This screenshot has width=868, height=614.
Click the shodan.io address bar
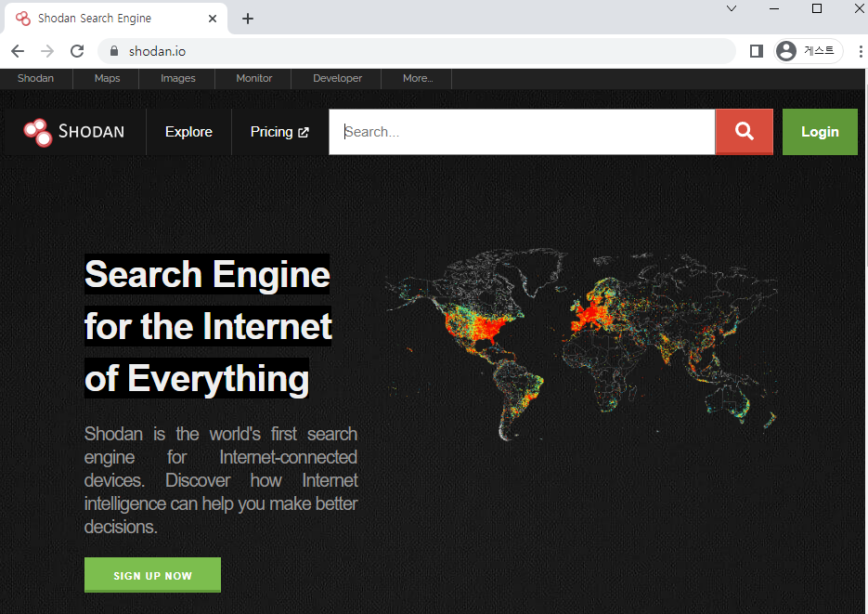tap(416, 51)
